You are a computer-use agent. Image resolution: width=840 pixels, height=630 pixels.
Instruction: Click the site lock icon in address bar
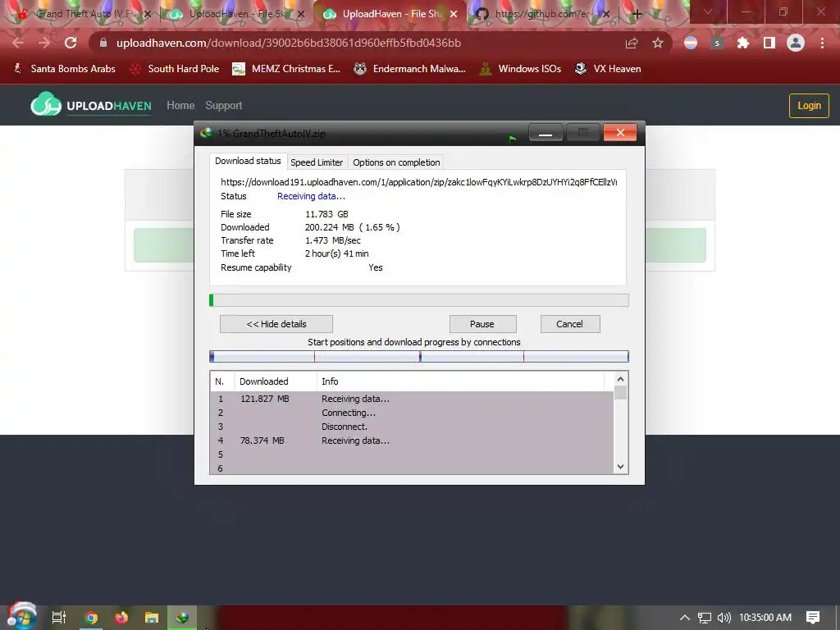click(x=103, y=43)
